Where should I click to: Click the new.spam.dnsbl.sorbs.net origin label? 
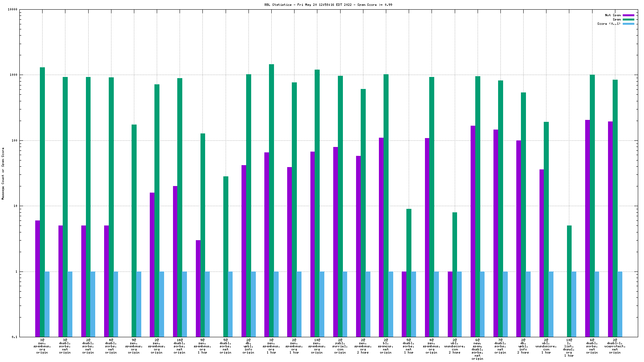click(477, 349)
